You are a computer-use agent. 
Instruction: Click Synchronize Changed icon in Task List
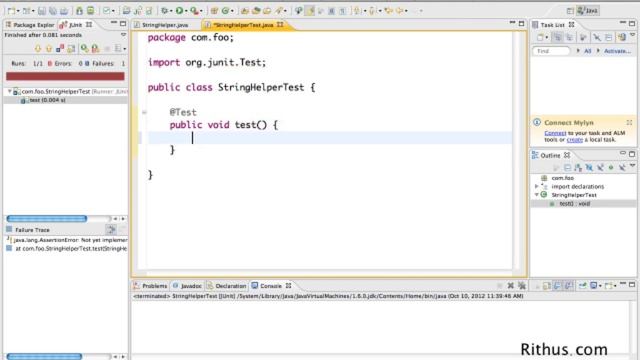pyautogui.click(x=622, y=37)
